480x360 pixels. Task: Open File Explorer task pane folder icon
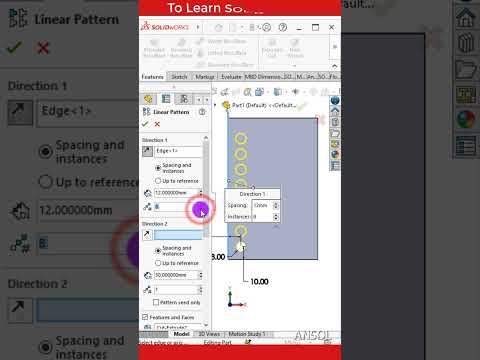pyautogui.click(x=335, y=133)
